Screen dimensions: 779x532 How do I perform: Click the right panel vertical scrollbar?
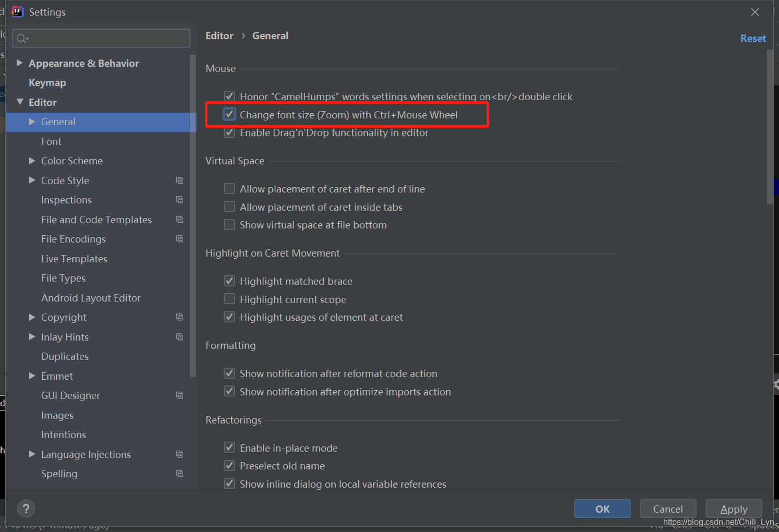pyautogui.click(x=770, y=127)
